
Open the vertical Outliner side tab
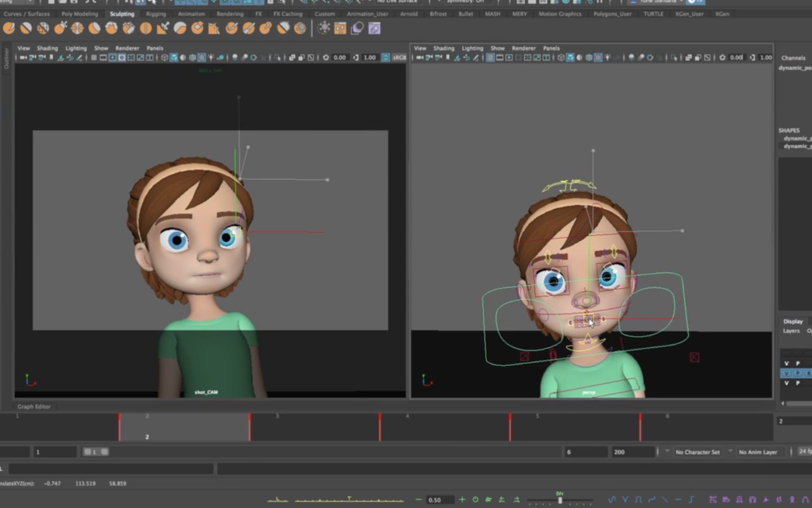tap(6, 58)
